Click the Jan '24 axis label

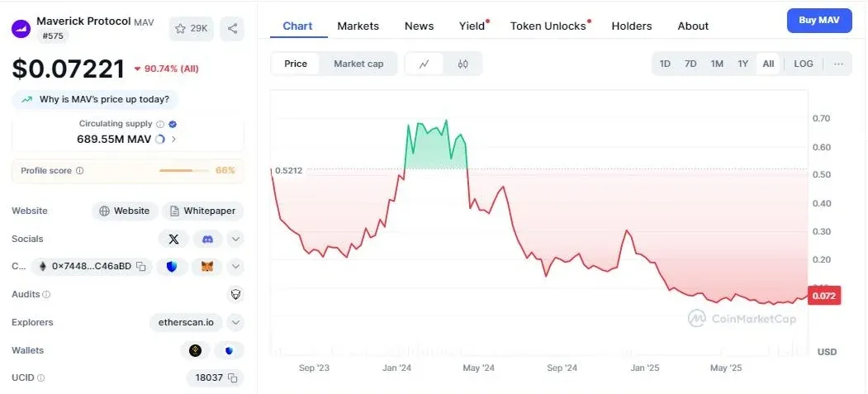coord(397,368)
